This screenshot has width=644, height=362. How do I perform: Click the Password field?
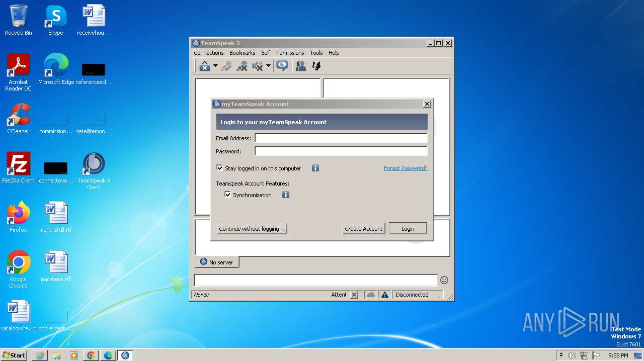tap(341, 151)
